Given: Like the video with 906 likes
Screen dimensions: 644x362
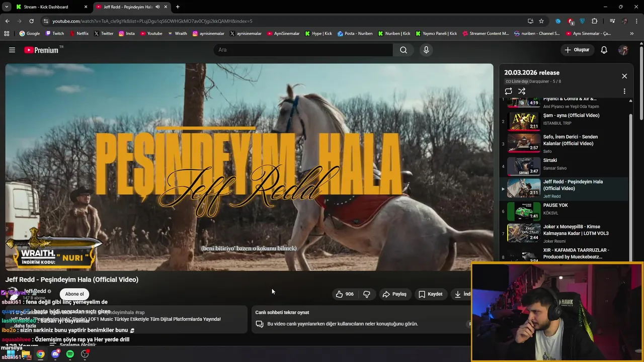Looking at the screenshot, I should click(345, 294).
